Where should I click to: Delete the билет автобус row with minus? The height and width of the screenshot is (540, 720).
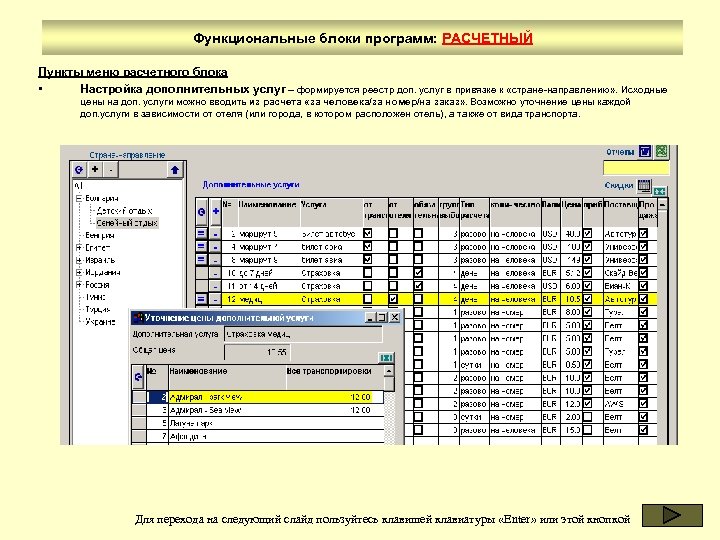[x=215, y=233]
